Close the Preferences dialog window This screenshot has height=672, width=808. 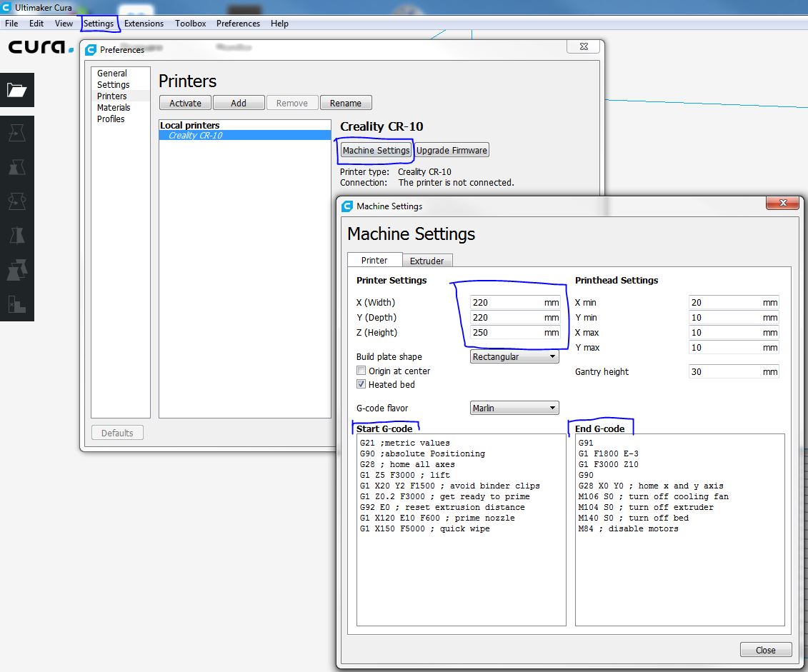pyautogui.click(x=584, y=46)
